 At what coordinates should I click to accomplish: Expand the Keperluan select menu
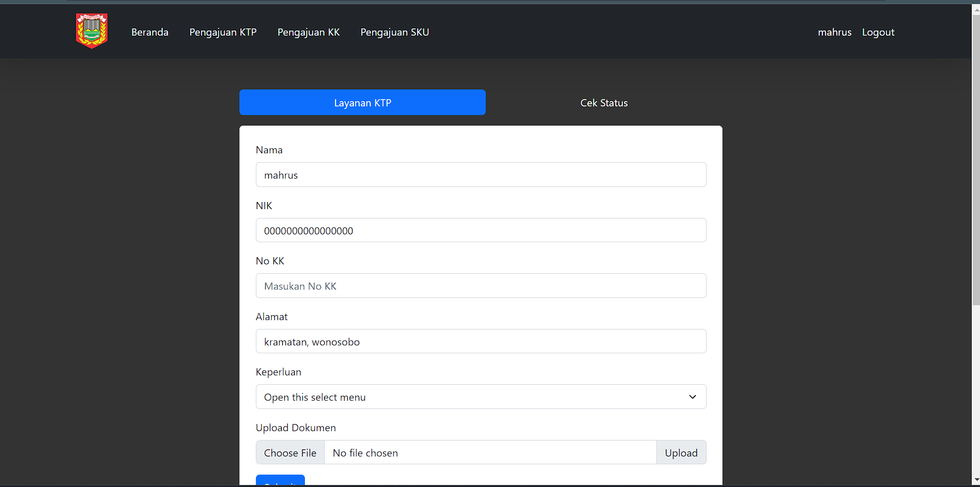(481, 397)
